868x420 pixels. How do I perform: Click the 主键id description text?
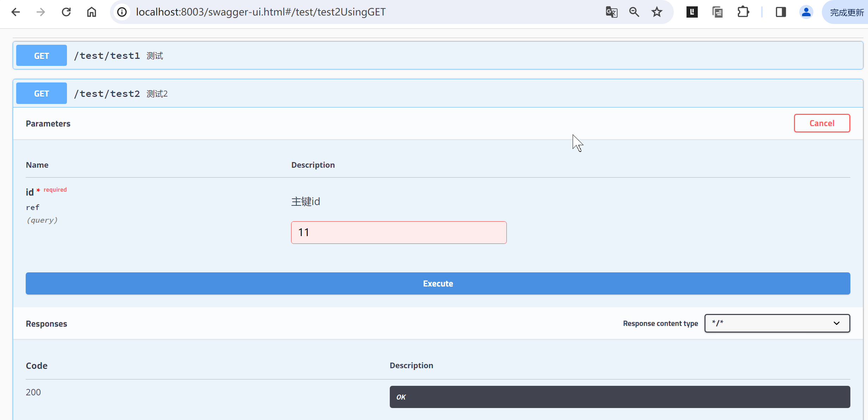(306, 202)
